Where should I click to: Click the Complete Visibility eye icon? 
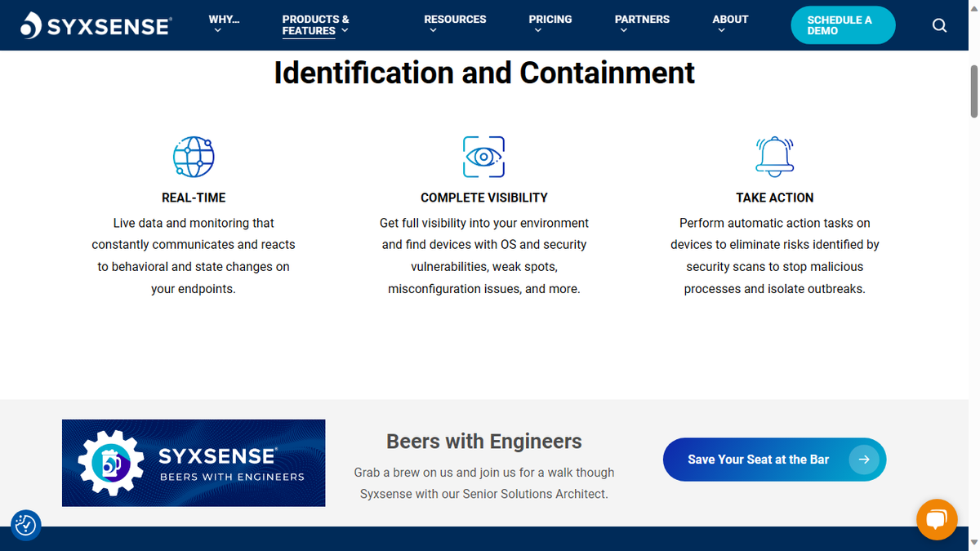point(483,156)
